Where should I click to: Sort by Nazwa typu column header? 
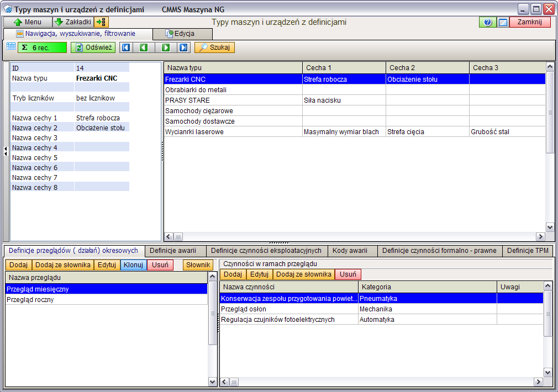pyautogui.click(x=233, y=67)
